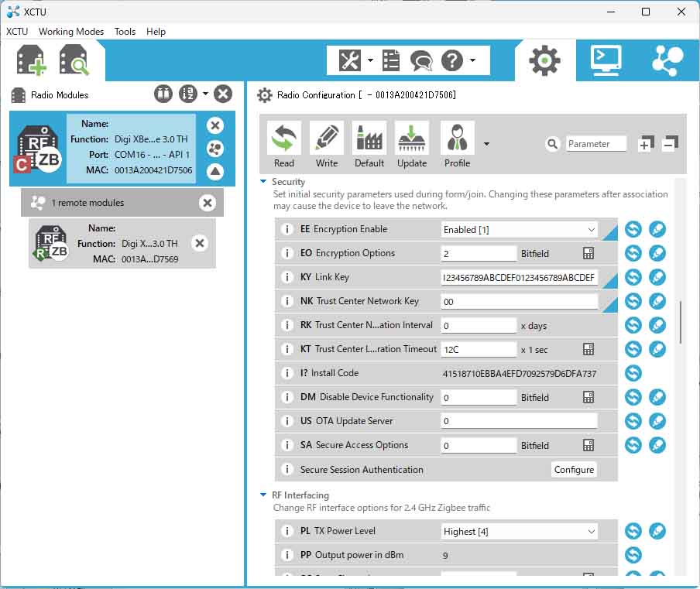Click the KY Link Key input field
700x589 pixels.
520,278
